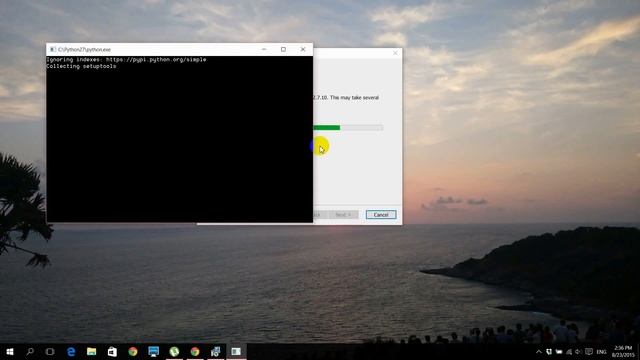
Task: Open Task View from the taskbar
Action: point(50,351)
